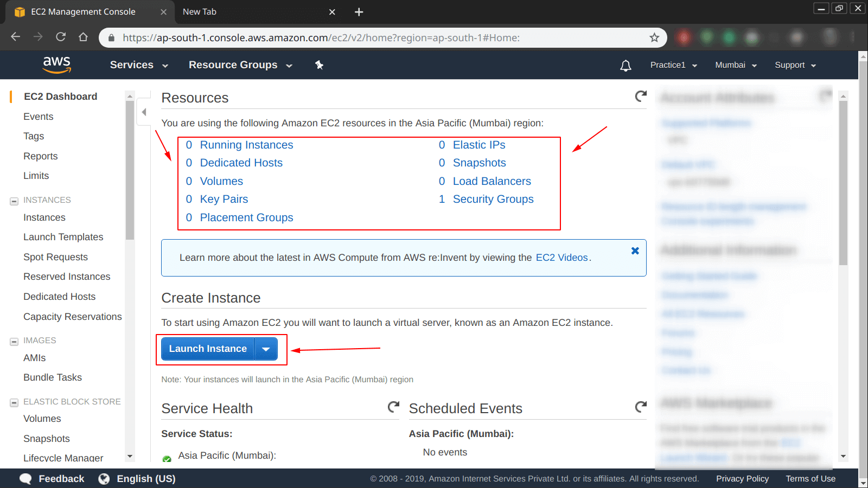868x488 pixels.
Task: Collapse the left navigation pane arrow
Action: tap(144, 112)
